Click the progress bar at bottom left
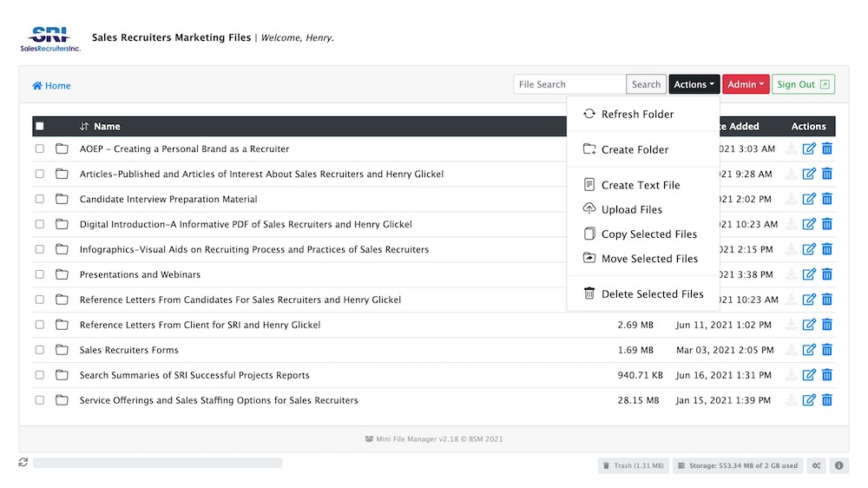Image resolution: width=868 pixels, height=488 pixels. click(x=158, y=463)
